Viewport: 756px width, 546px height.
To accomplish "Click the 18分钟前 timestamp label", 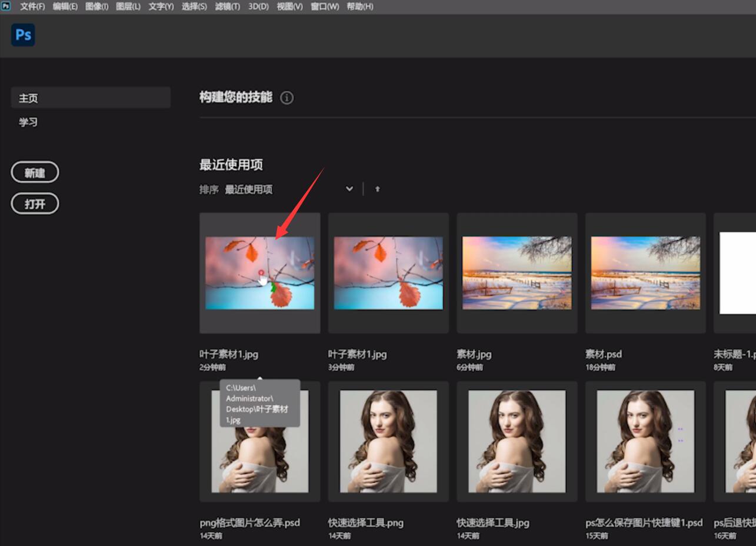I will [x=601, y=367].
